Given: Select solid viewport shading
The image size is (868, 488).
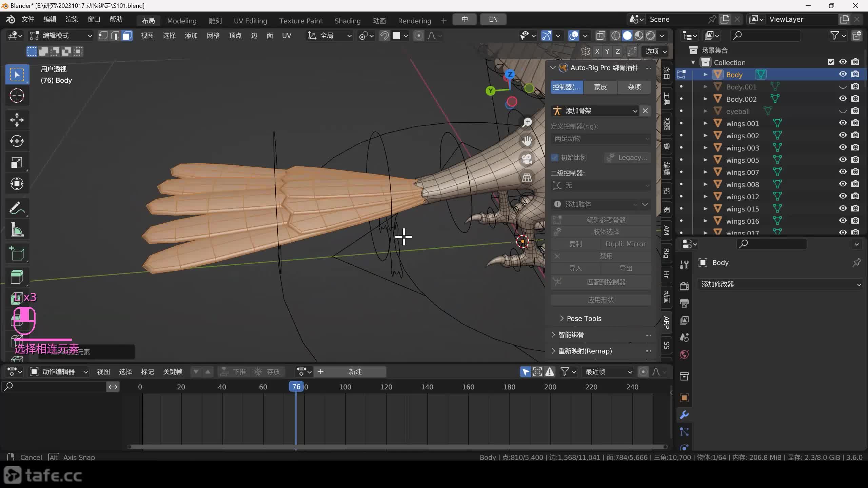Looking at the screenshot, I should pos(627,36).
